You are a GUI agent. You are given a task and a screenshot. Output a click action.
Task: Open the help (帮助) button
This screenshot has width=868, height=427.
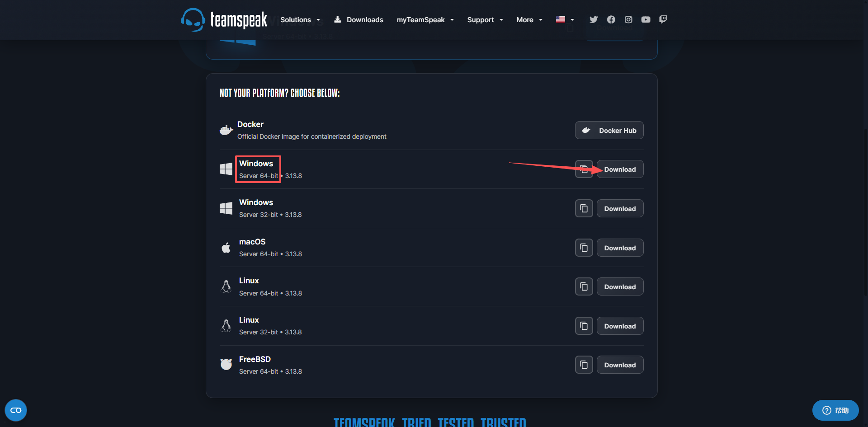click(x=835, y=410)
